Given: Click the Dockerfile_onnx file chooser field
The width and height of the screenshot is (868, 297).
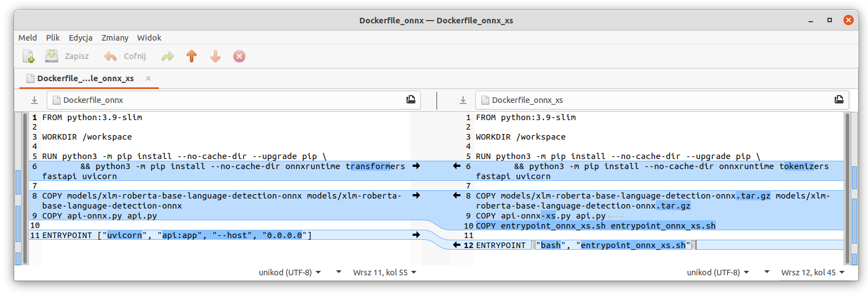Looking at the screenshot, I should [234, 100].
